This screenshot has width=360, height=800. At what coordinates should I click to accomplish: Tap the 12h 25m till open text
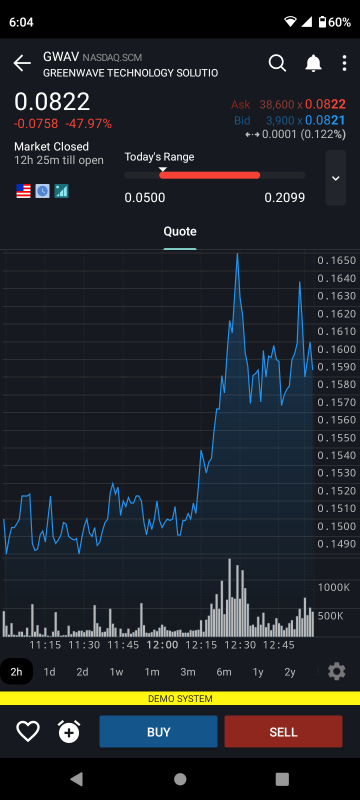59,160
